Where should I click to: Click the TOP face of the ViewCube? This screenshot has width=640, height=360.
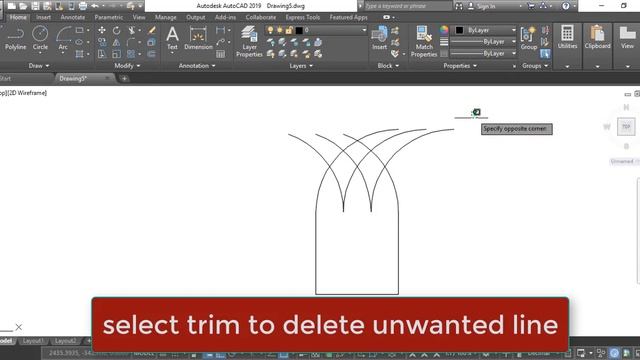coord(626,127)
